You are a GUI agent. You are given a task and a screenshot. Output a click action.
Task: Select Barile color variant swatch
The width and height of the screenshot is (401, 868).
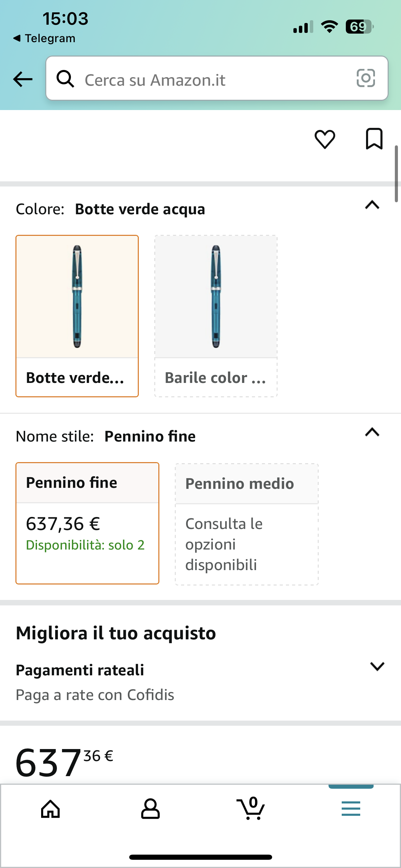tap(216, 316)
